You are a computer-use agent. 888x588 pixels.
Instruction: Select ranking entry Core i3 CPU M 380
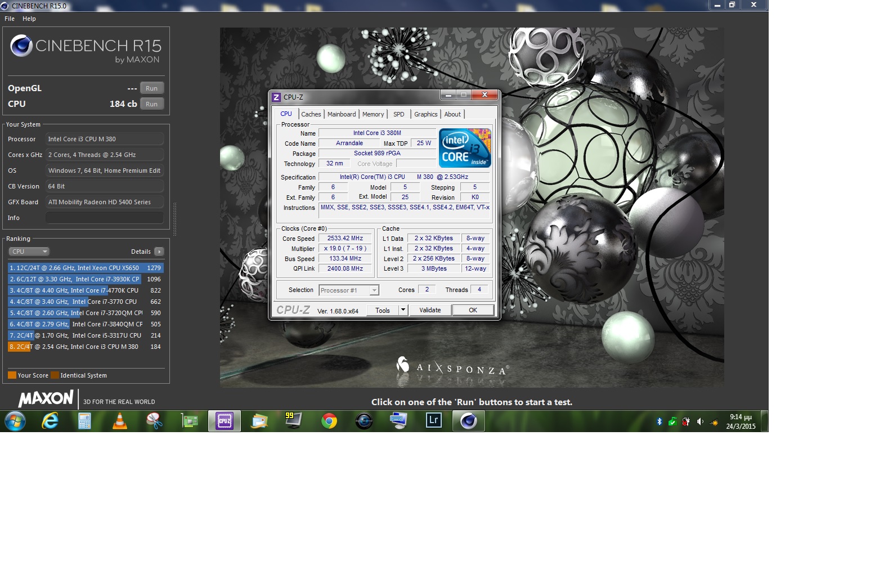click(x=86, y=347)
